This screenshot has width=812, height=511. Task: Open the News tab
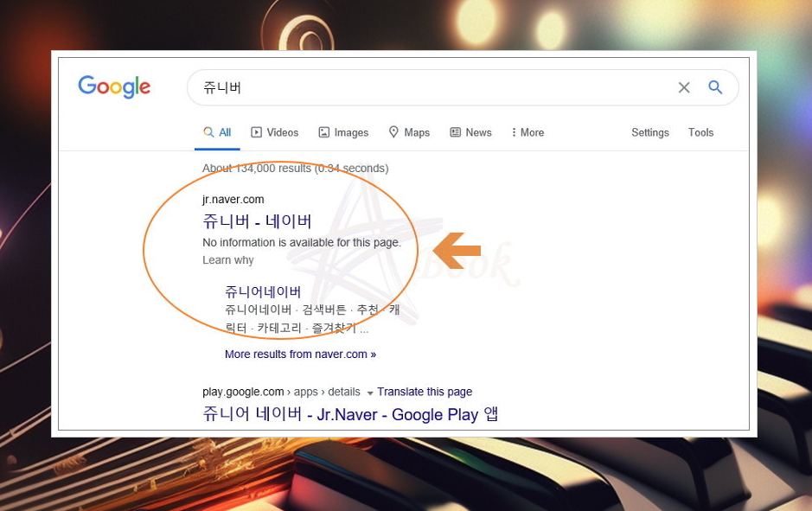(470, 132)
